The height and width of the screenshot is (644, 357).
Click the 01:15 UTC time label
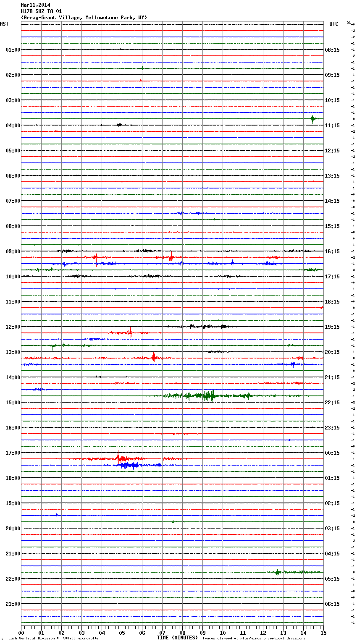coord(332,478)
